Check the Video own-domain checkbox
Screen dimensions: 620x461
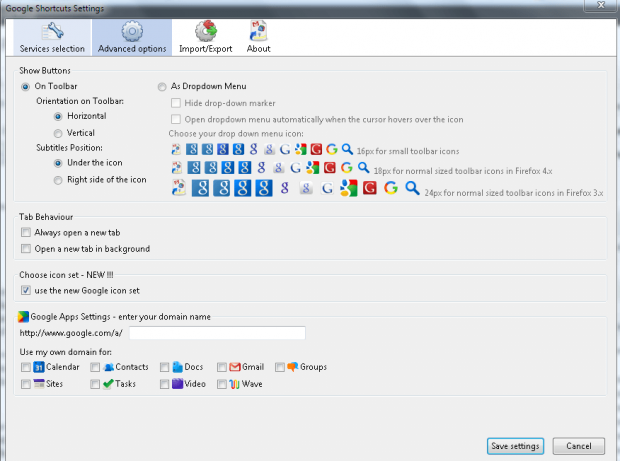tap(164, 384)
